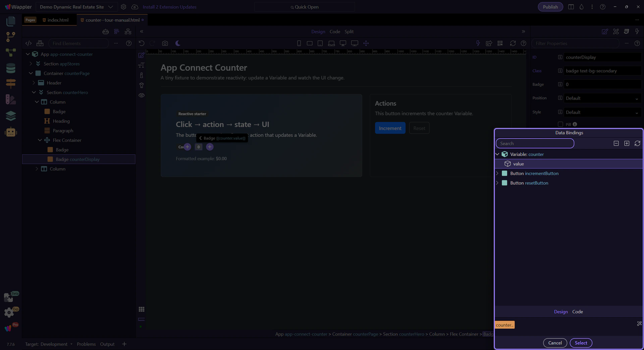Select the mobile phone device preview icon
Screen dimensions: 644x350
(x=299, y=43)
